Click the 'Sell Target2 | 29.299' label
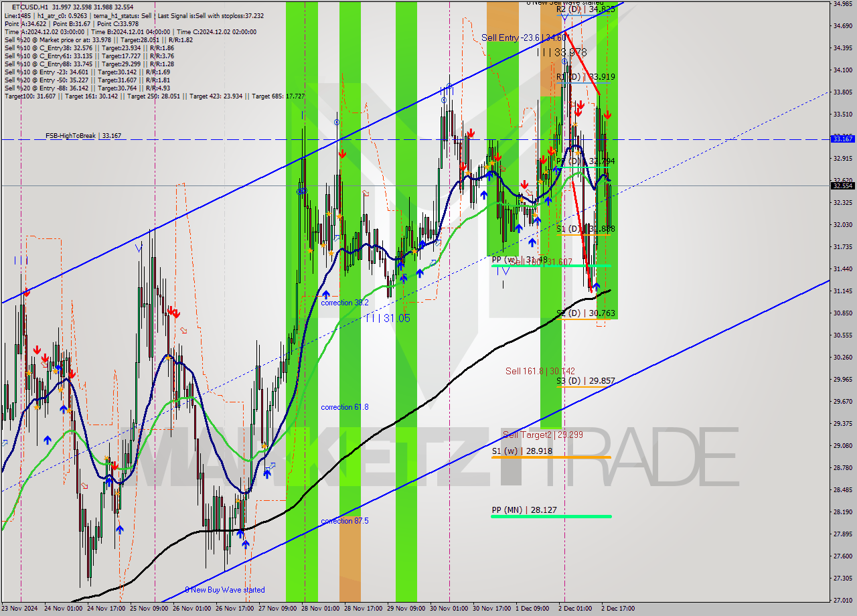This screenshot has width=857, height=616. click(x=543, y=435)
